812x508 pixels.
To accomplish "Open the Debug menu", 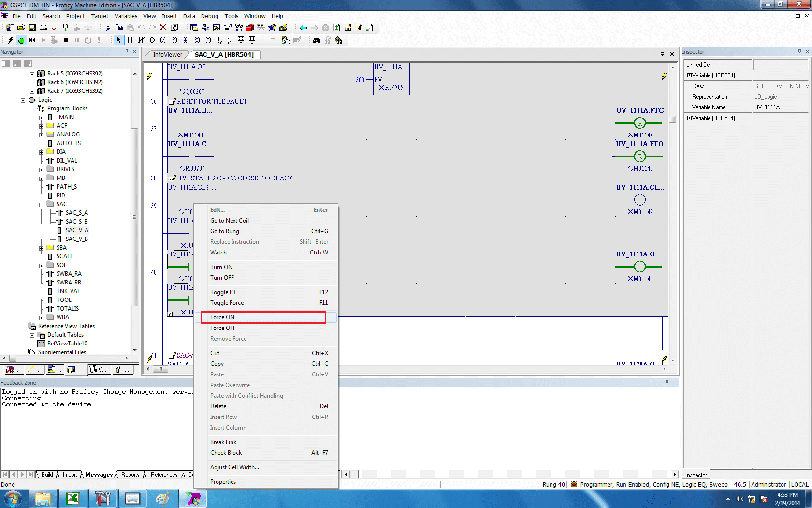I will coord(209,16).
